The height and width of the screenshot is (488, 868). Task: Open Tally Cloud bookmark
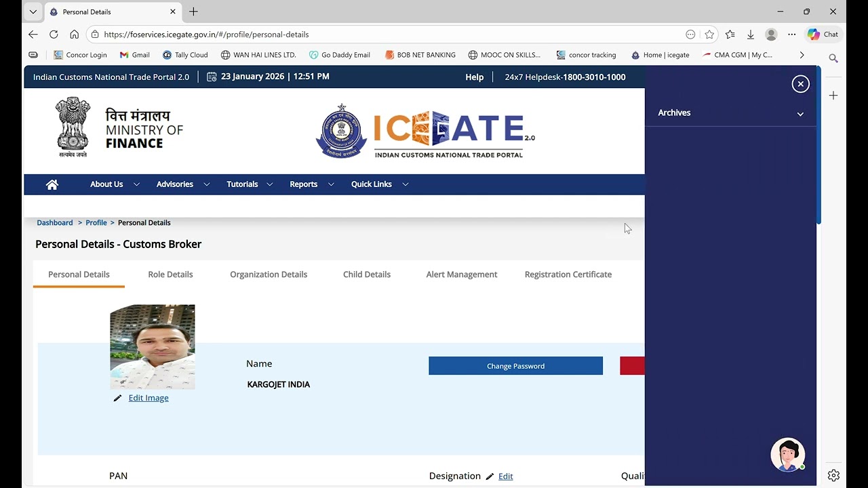point(185,55)
